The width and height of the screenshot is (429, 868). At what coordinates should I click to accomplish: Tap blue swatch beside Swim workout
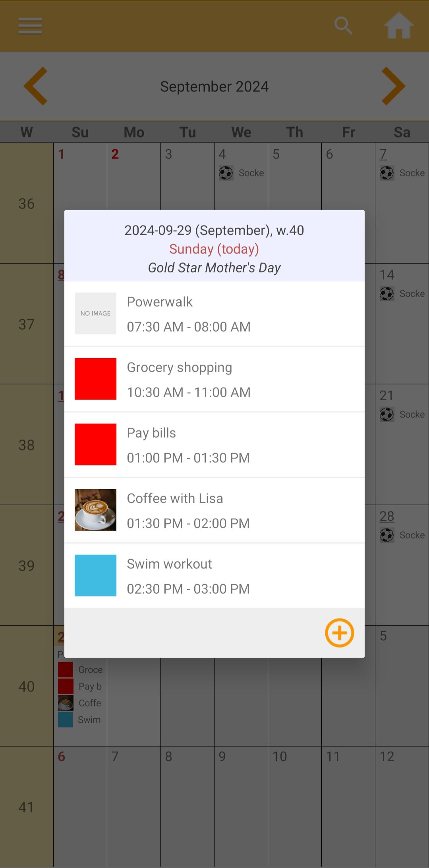coord(95,575)
